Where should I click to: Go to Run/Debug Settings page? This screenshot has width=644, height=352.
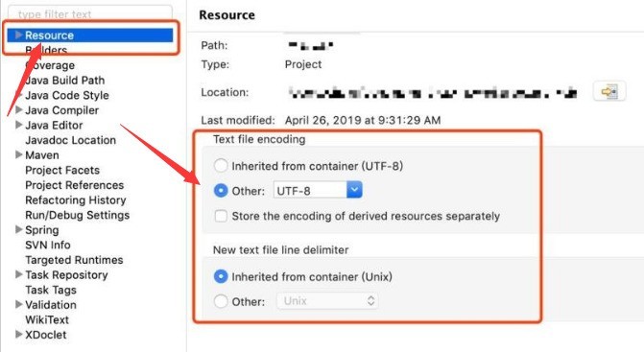tap(77, 215)
